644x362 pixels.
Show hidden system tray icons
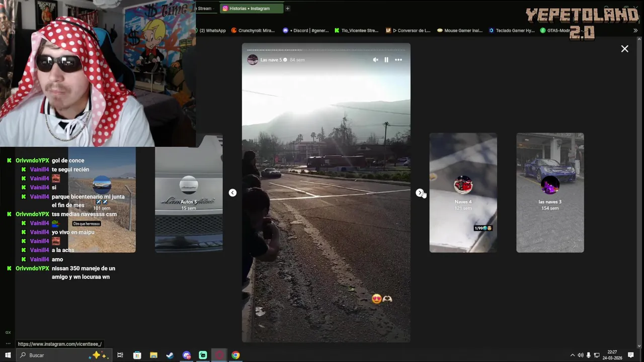point(572,355)
